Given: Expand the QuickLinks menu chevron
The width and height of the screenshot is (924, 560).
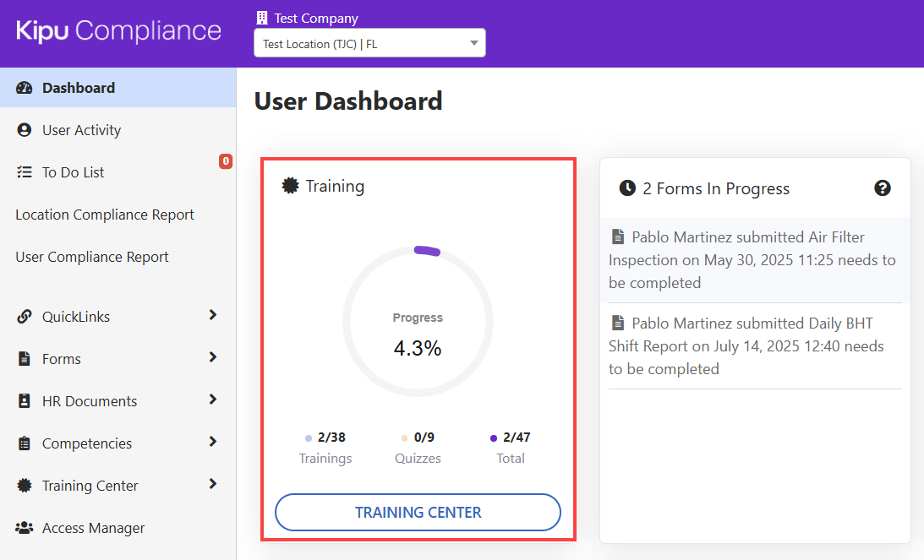Looking at the screenshot, I should 212,315.
